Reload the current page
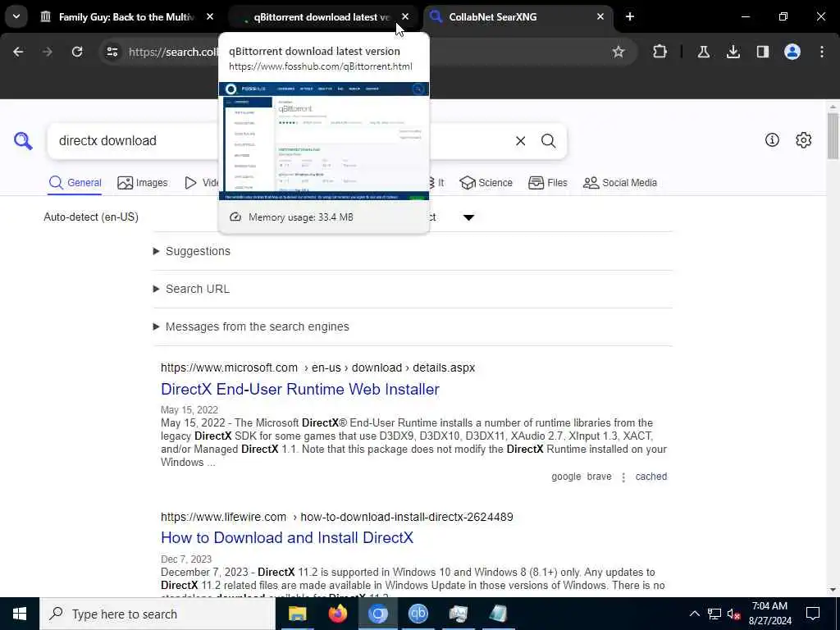 (77, 52)
